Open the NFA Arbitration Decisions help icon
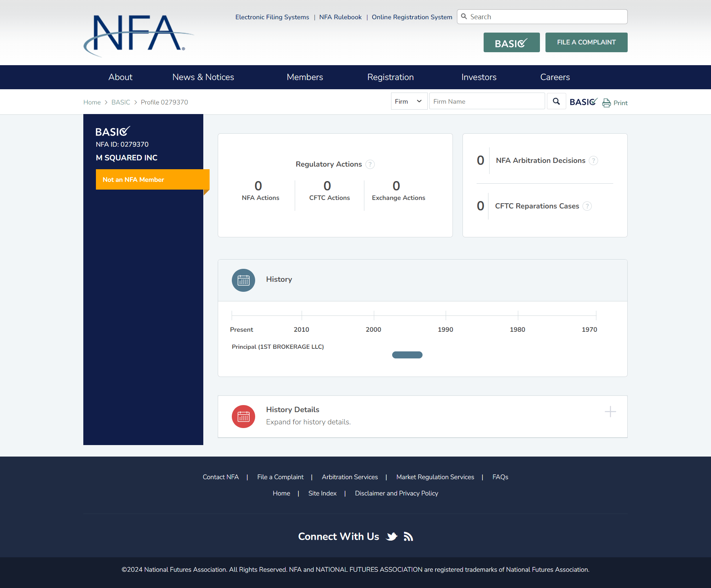The height and width of the screenshot is (588, 711). click(x=594, y=161)
